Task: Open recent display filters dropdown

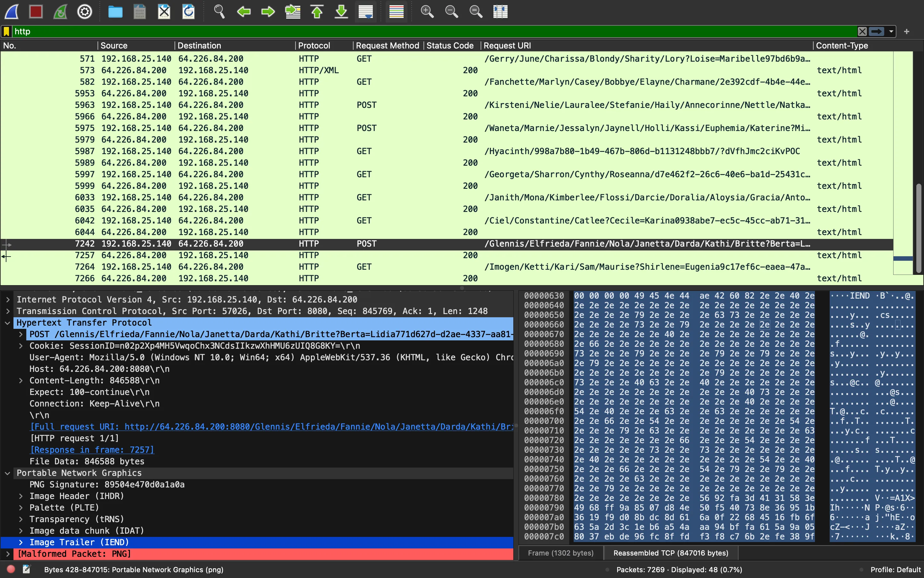Action: coord(891,31)
